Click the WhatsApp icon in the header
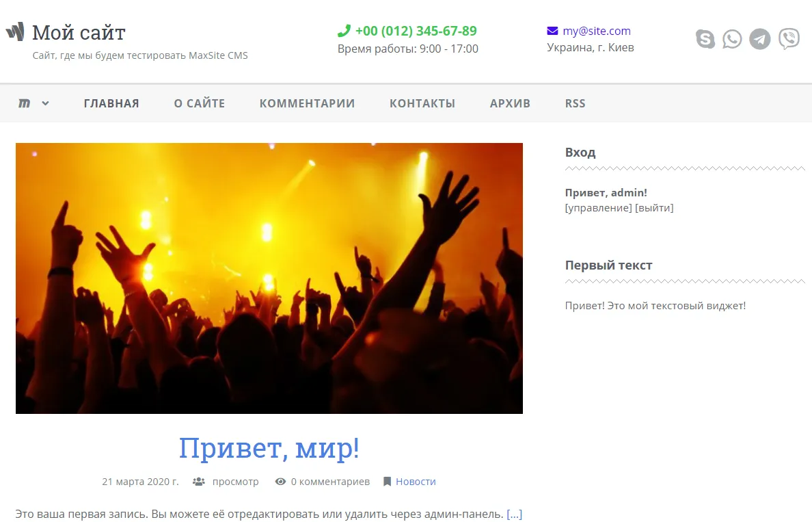Screen dimensions: 812x522 (732, 39)
